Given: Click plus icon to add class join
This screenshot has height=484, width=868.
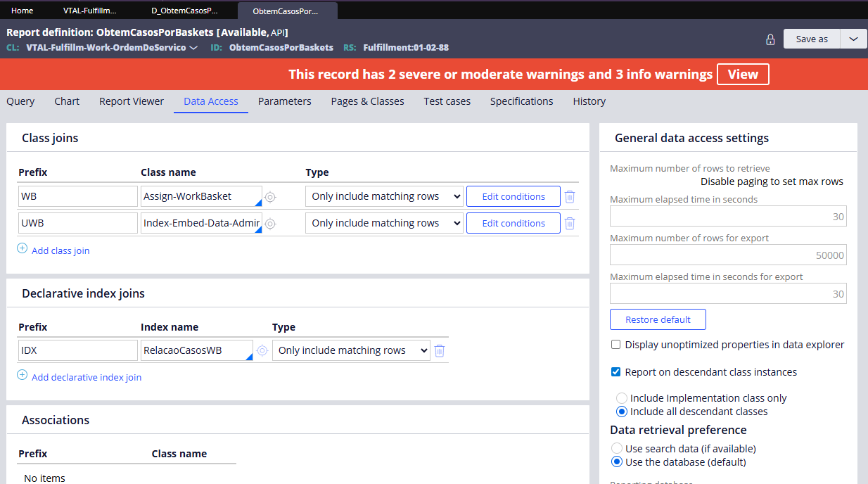Looking at the screenshot, I should point(22,249).
